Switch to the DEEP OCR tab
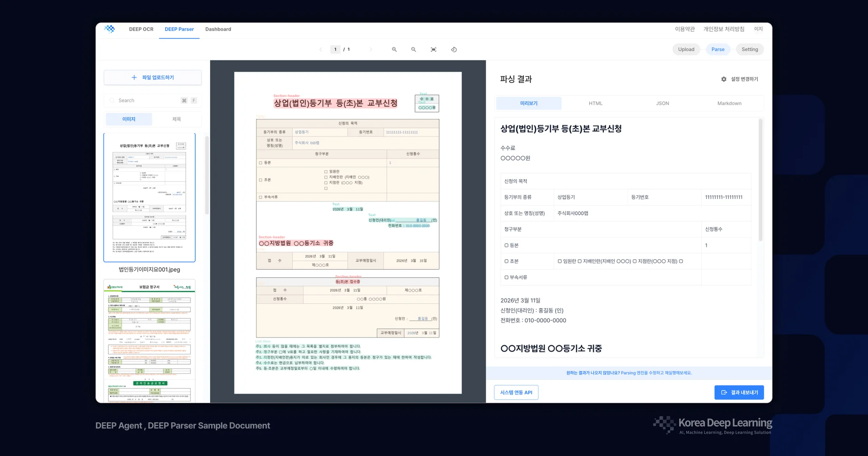Viewport: 868px width, 456px height. (141, 29)
